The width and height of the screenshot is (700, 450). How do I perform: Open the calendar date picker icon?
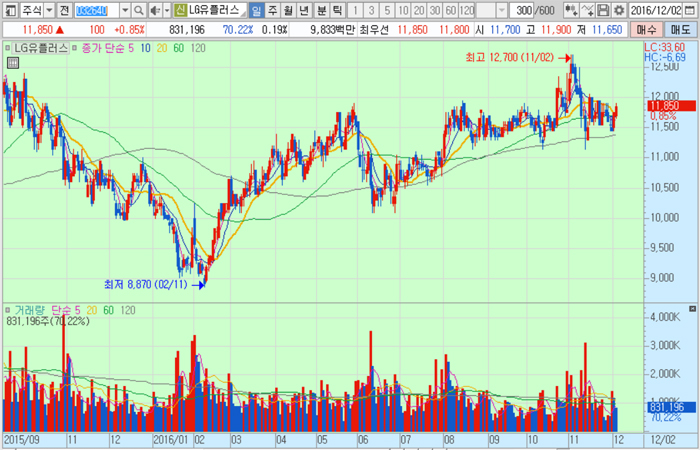(691, 10)
